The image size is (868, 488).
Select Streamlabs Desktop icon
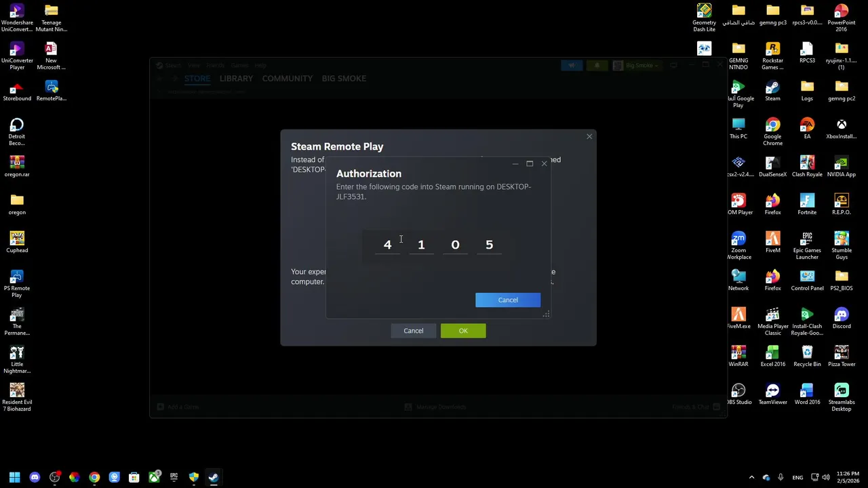tap(841, 398)
